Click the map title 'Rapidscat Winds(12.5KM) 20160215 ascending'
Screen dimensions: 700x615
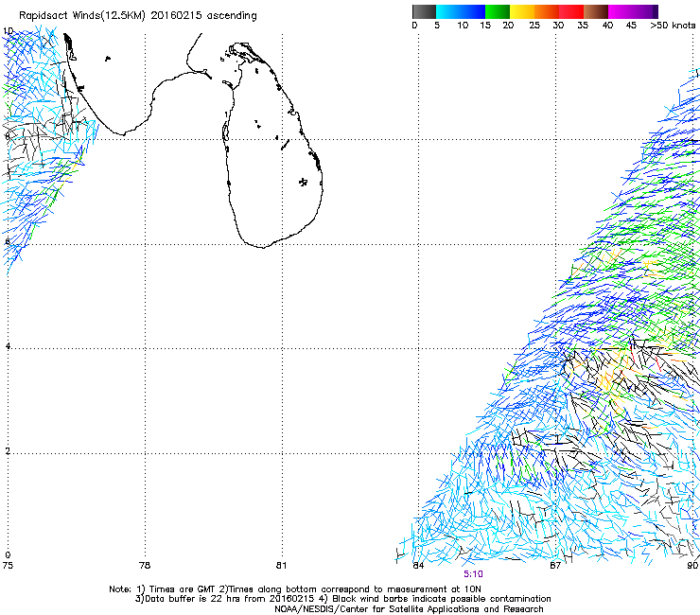click(138, 16)
